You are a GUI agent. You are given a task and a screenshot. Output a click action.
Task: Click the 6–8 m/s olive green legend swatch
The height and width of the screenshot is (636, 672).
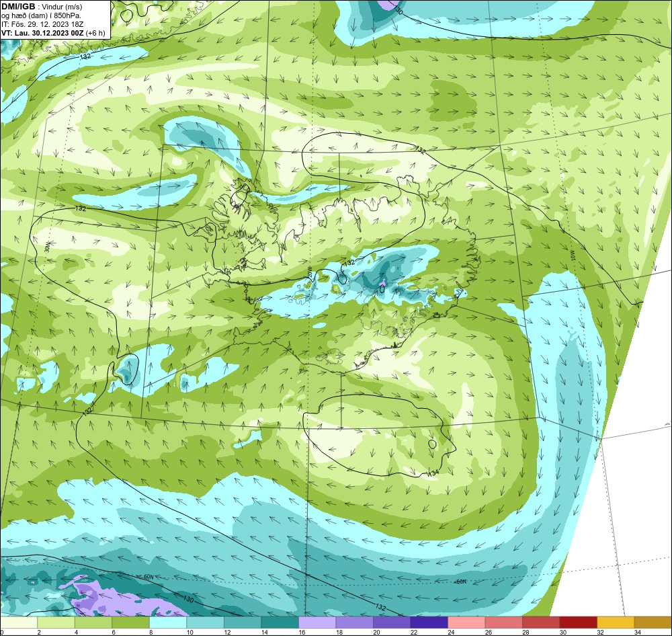point(131,622)
